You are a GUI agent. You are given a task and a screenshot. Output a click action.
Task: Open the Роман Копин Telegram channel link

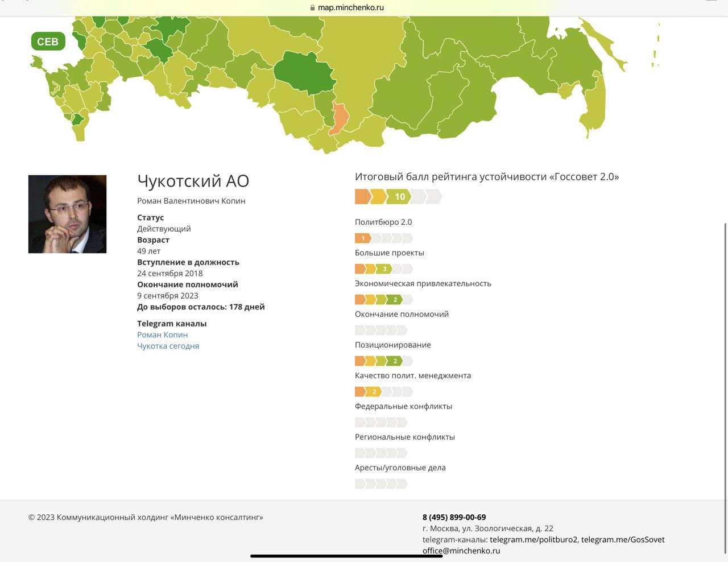(x=162, y=335)
